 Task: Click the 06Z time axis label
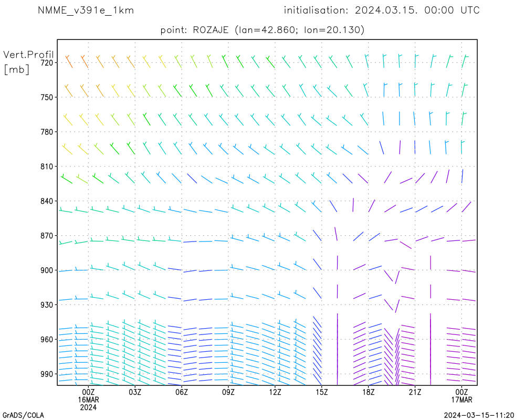tap(182, 392)
